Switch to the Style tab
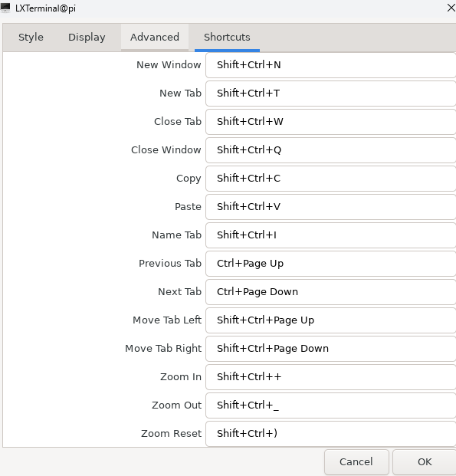Viewport: 456px width, 476px height. [31, 37]
